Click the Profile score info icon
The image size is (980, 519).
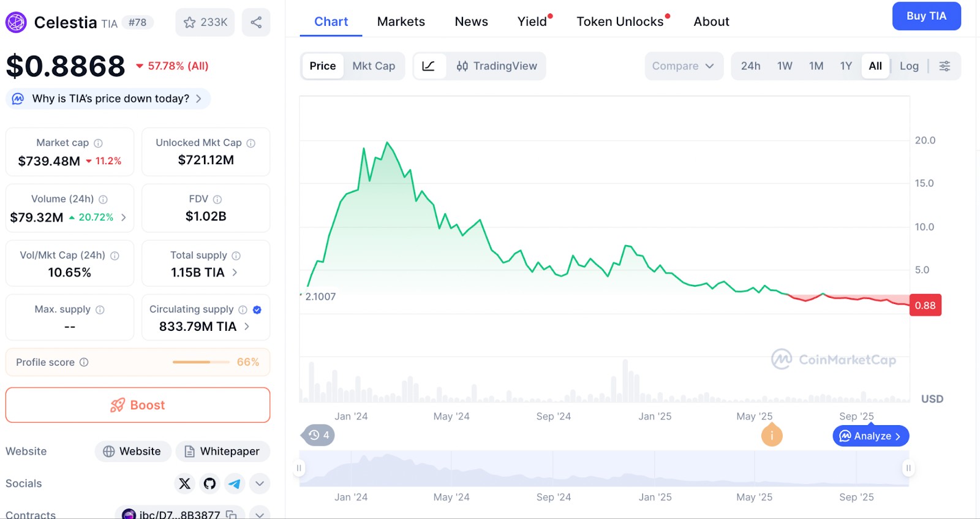coord(84,362)
